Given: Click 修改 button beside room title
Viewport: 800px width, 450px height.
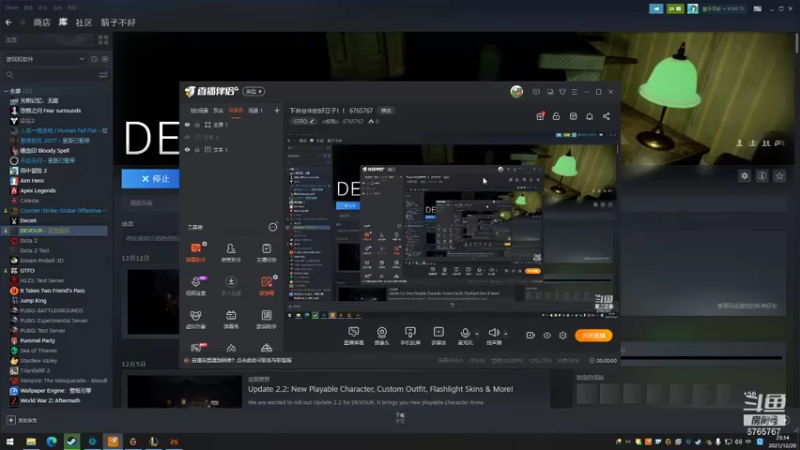Looking at the screenshot, I should click(x=387, y=111).
